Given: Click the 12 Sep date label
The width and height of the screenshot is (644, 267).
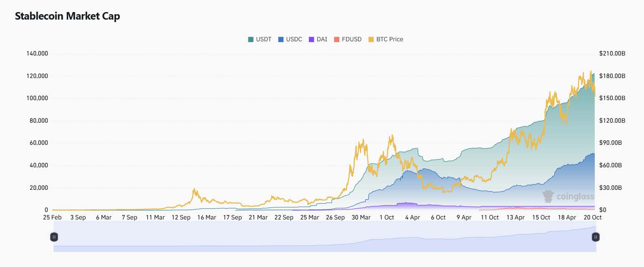Looking at the screenshot, I should [x=181, y=217].
